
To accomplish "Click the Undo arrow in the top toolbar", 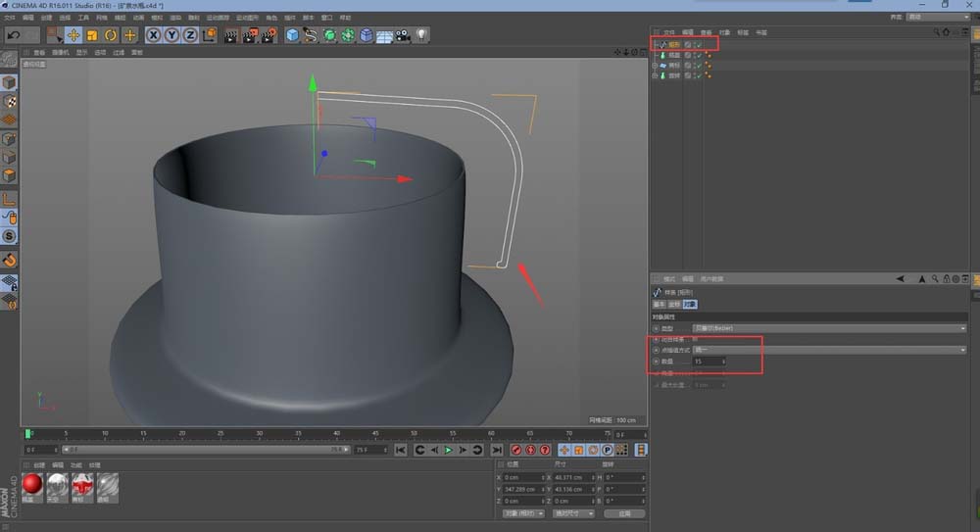I will click(x=14, y=35).
